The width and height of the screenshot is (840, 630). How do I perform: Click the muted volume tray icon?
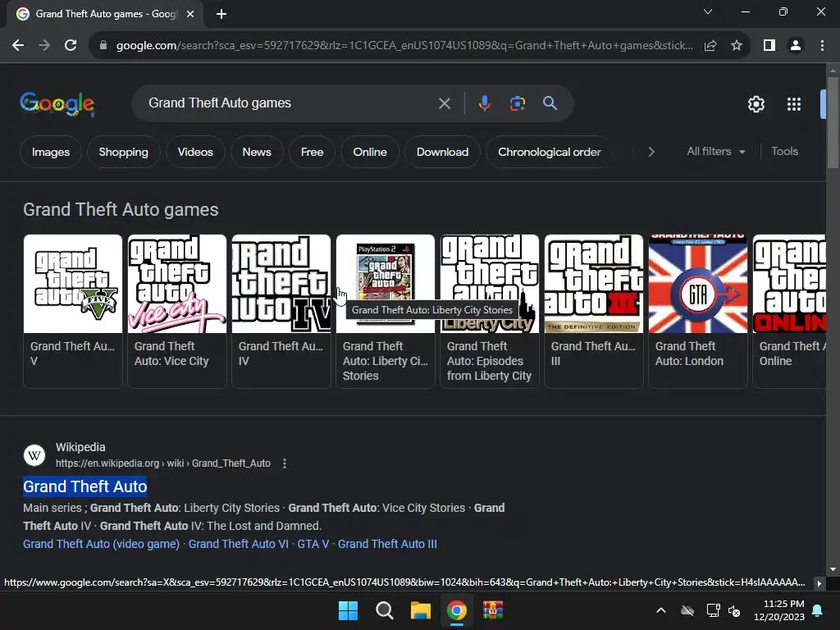tap(734, 610)
